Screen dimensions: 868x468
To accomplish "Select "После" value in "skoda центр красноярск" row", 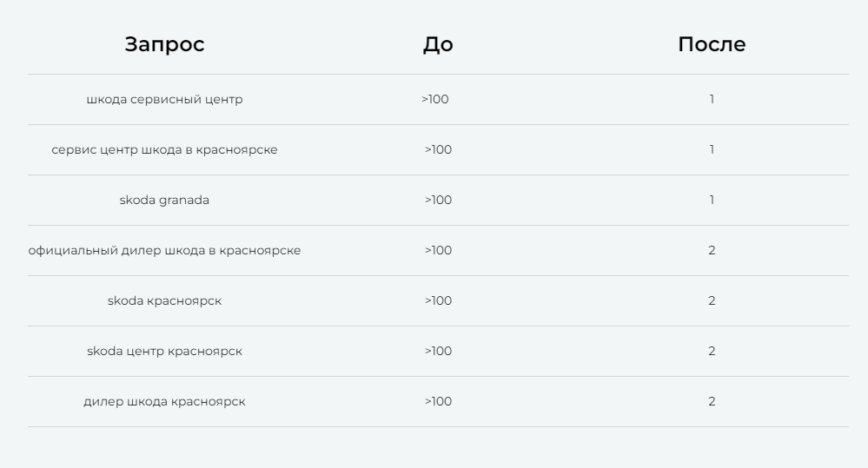I will coord(712,351).
